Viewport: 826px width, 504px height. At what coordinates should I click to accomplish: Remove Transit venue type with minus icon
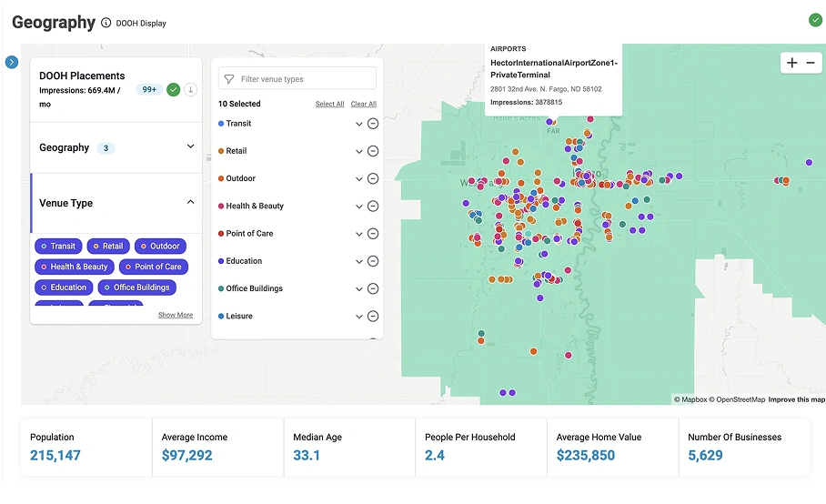[x=373, y=124]
